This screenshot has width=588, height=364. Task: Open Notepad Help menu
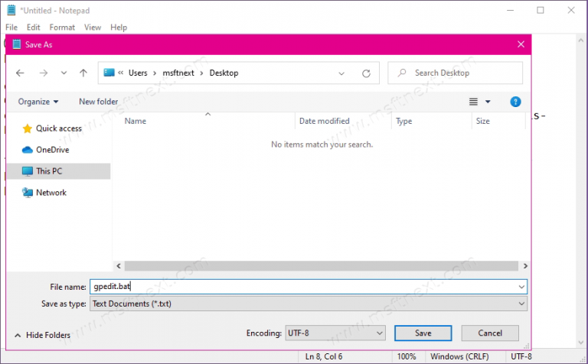coord(119,28)
